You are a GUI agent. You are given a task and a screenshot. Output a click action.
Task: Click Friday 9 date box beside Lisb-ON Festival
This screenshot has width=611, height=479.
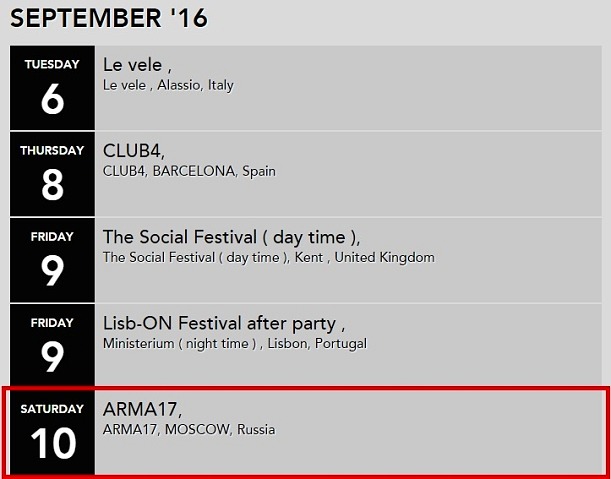click(52, 345)
